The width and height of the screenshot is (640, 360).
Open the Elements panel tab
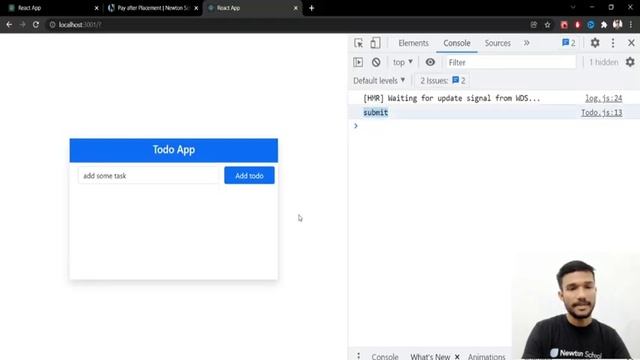pos(413,43)
